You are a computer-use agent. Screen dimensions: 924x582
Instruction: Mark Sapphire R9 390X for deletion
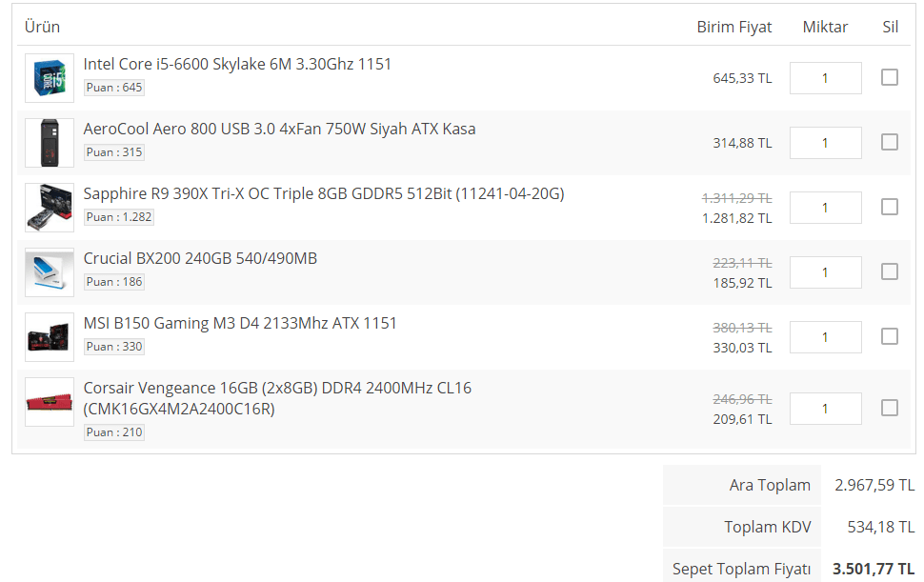coord(890,207)
